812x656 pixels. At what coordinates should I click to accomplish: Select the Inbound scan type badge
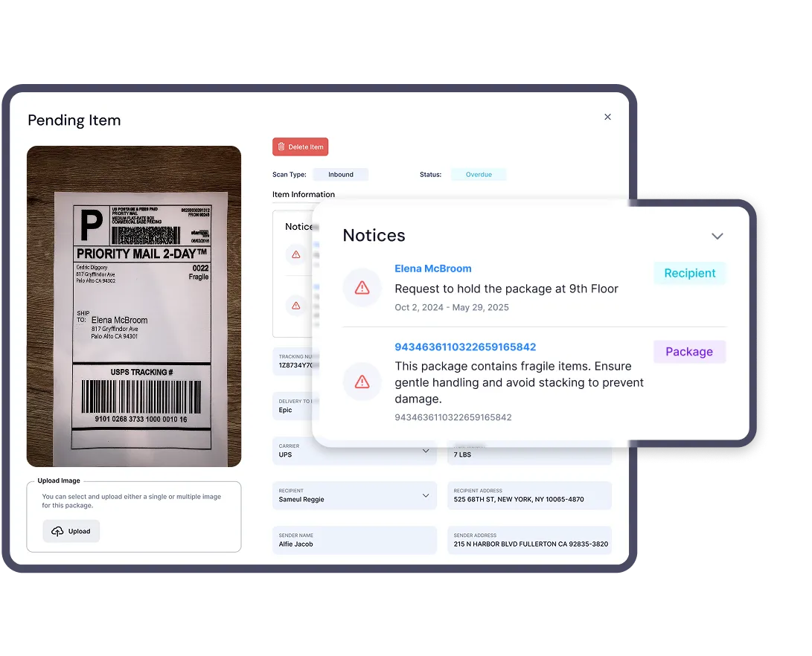(x=341, y=174)
